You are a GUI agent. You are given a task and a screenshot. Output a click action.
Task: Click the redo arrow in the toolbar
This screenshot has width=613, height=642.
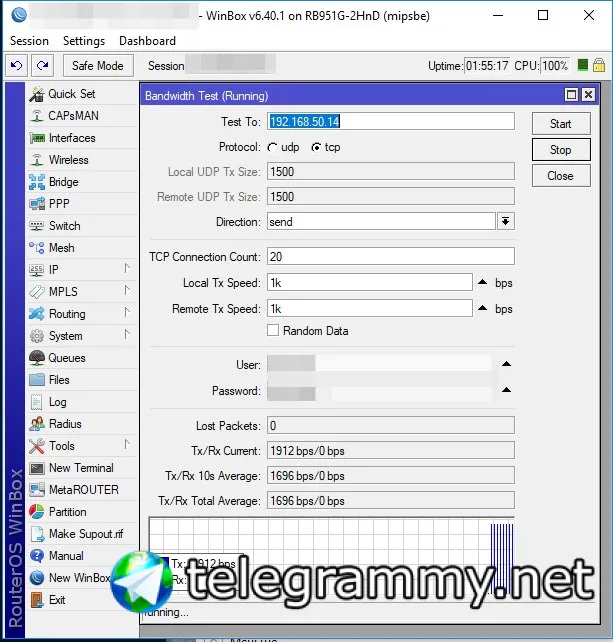pos(43,66)
